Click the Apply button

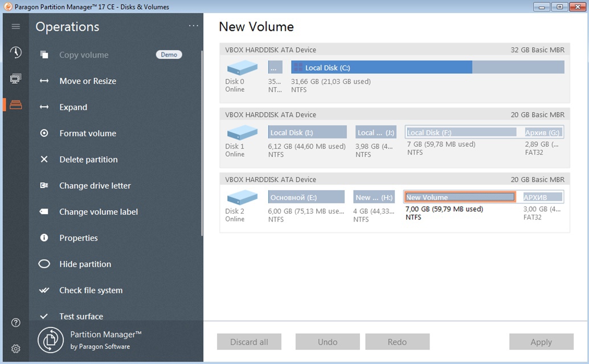point(541,342)
